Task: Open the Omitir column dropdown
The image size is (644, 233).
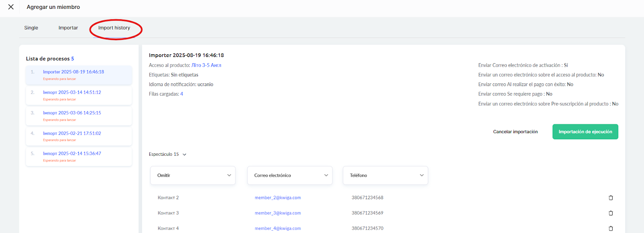Action: click(193, 175)
